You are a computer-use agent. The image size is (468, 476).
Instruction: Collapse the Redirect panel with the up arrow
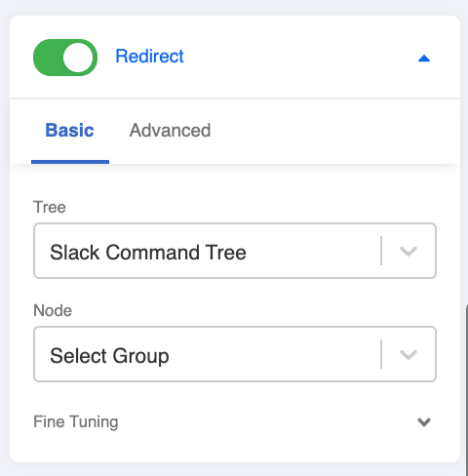coord(424,59)
